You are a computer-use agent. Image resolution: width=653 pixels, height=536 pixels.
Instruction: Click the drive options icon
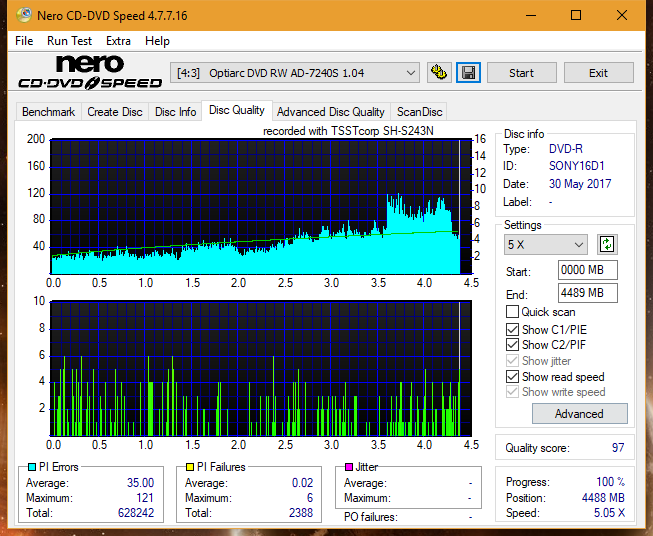pos(439,73)
